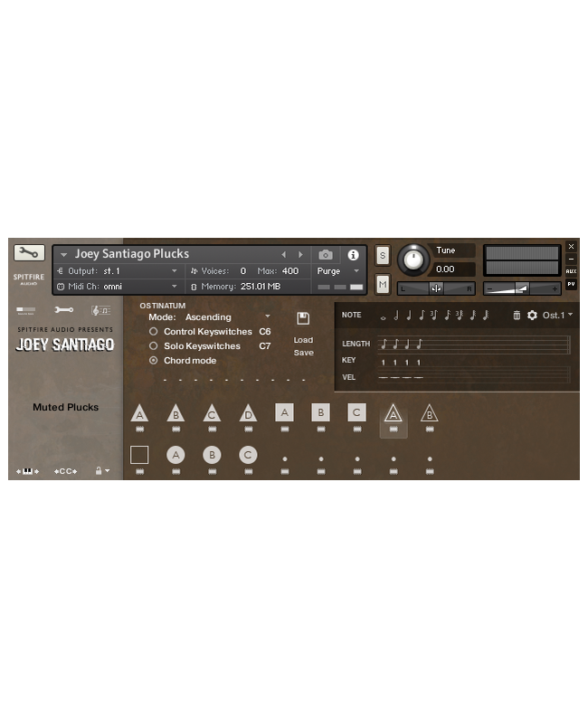The image size is (588, 718).
Task: Select square articulation C
Action: point(356,412)
